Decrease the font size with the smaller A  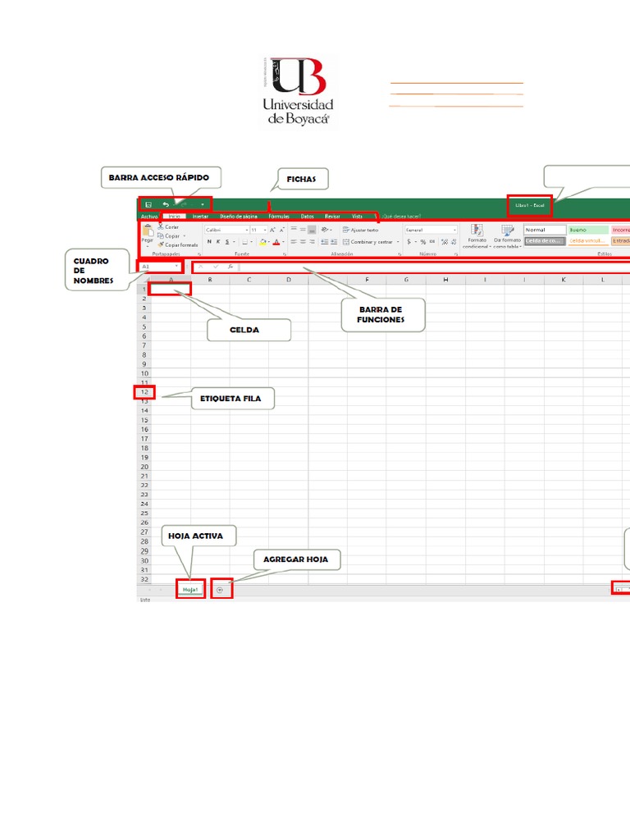pos(282,230)
